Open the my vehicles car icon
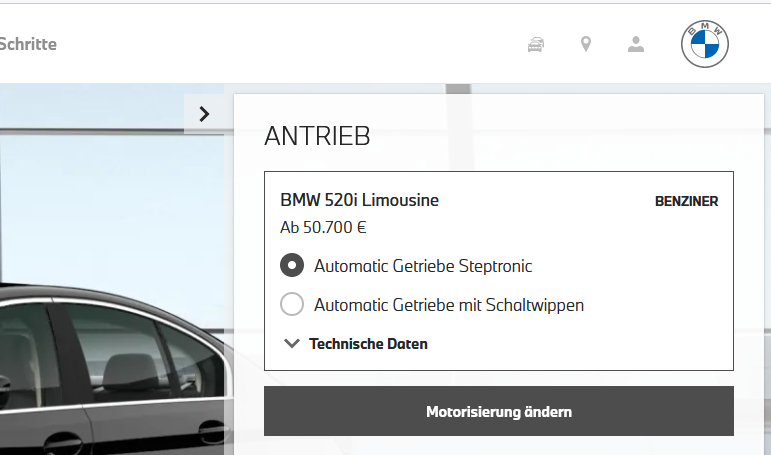Image resolution: width=771 pixels, height=455 pixels. (x=536, y=44)
